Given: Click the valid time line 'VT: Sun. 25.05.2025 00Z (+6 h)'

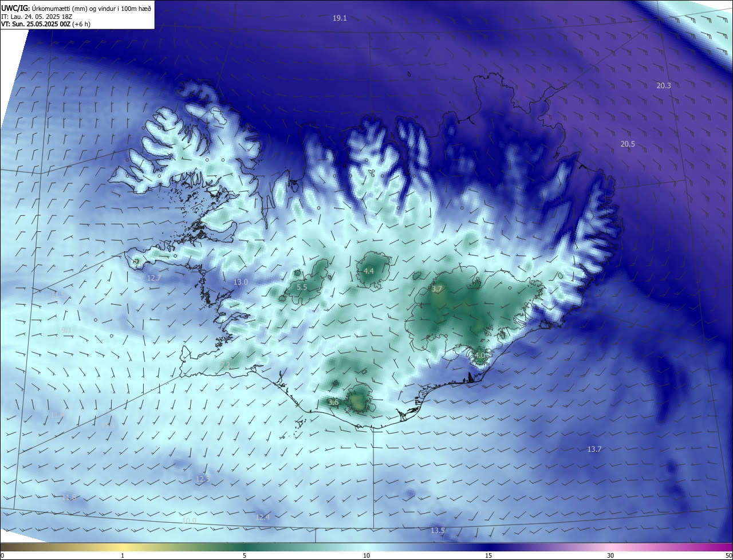Looking at the screenshot, I should (46, 24).
